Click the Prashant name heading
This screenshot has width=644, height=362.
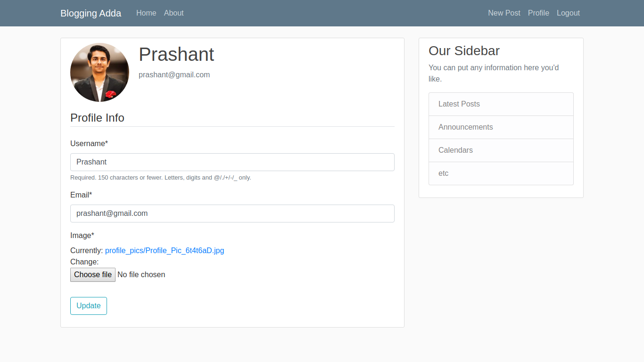[176, 55]
